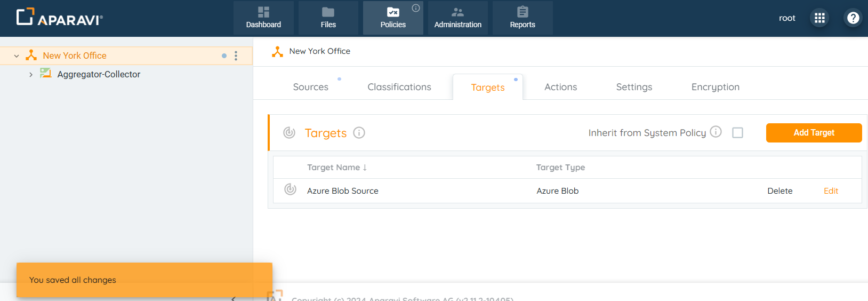Collapse the New York Office tree node
Viewport: 868px width, 301px height.
(x=17, y=56)
